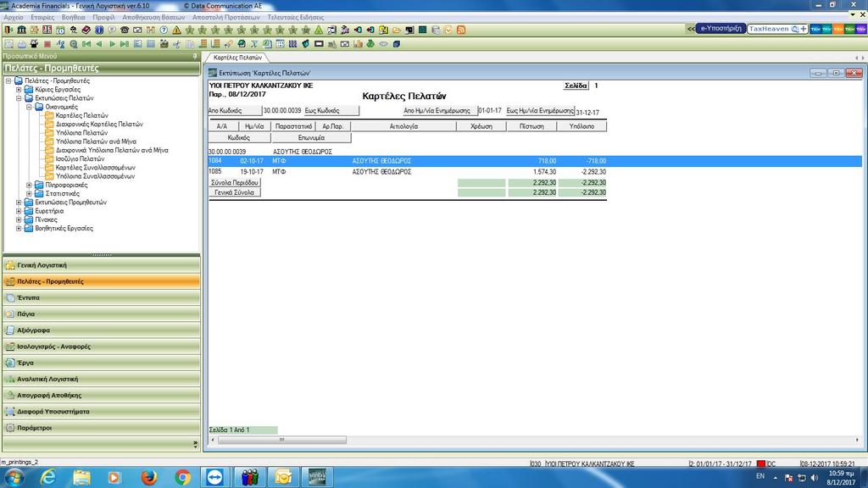Image resolution: width=868 pixels, height=488 pixels.
Task: Open Ισοζύγιο Πελατών tree item
Action: click(79, 158)
